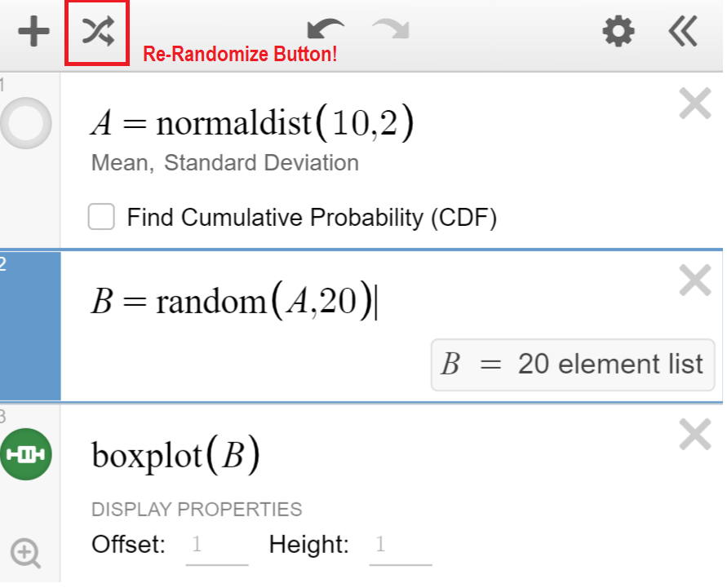Delete the boxplot(B) expression
Screen dimensions: 727x588
click(x=695, y=435)
